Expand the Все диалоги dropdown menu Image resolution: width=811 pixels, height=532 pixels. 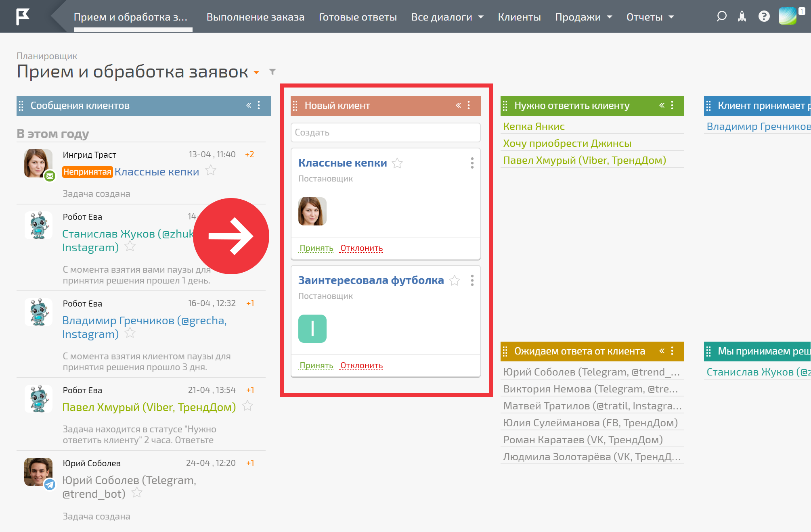(x=447, y=17)
